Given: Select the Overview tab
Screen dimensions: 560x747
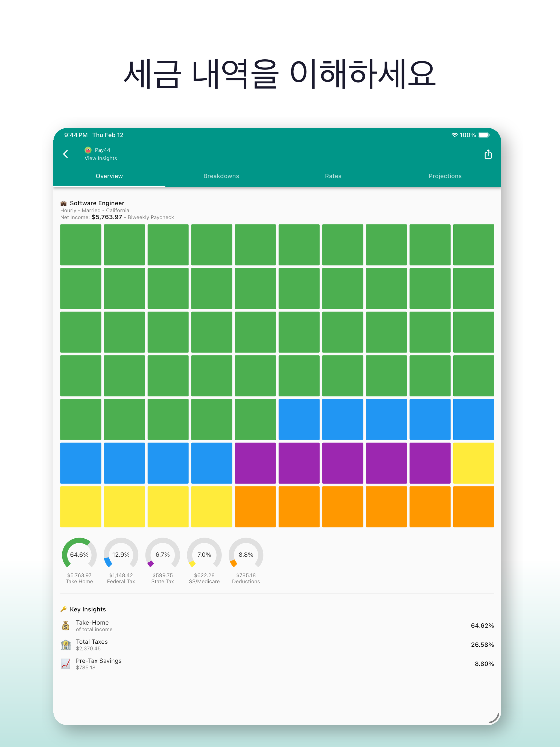Looking at the screenshot, I should [109, 176].
